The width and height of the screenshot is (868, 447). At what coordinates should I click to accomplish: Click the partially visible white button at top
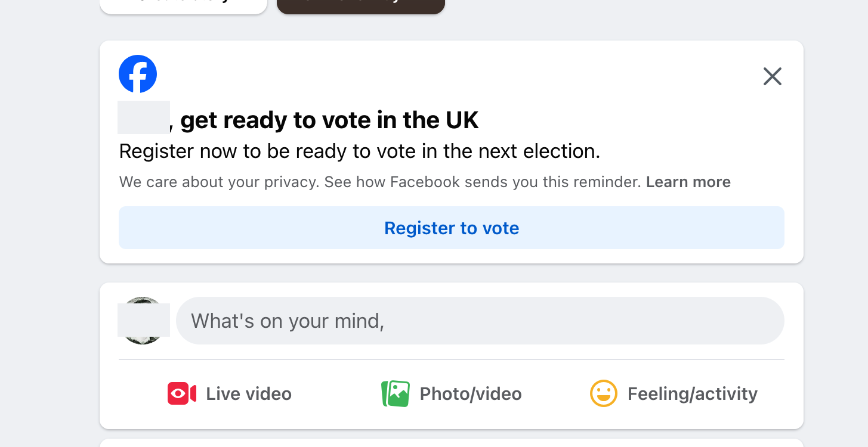point(183,5)
